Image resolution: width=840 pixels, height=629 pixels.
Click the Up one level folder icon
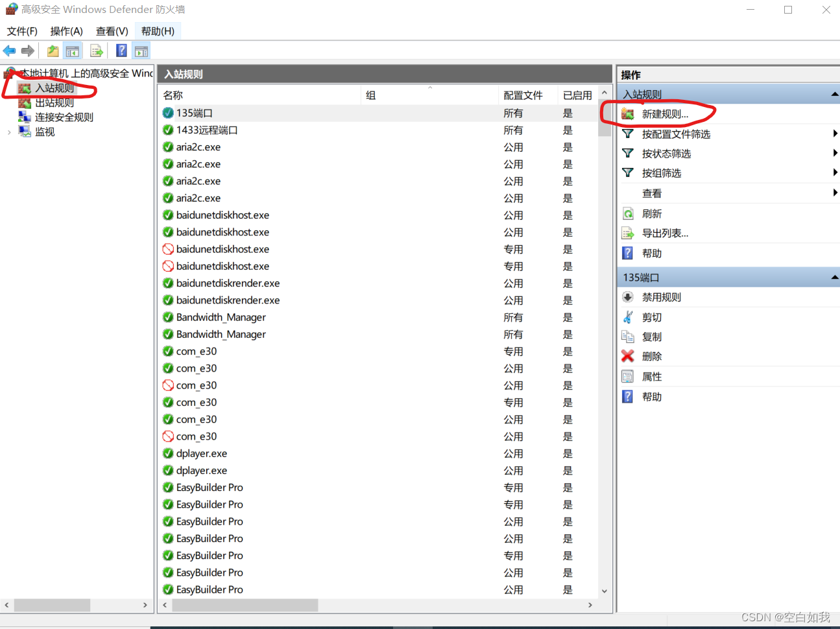click(53, 51)
